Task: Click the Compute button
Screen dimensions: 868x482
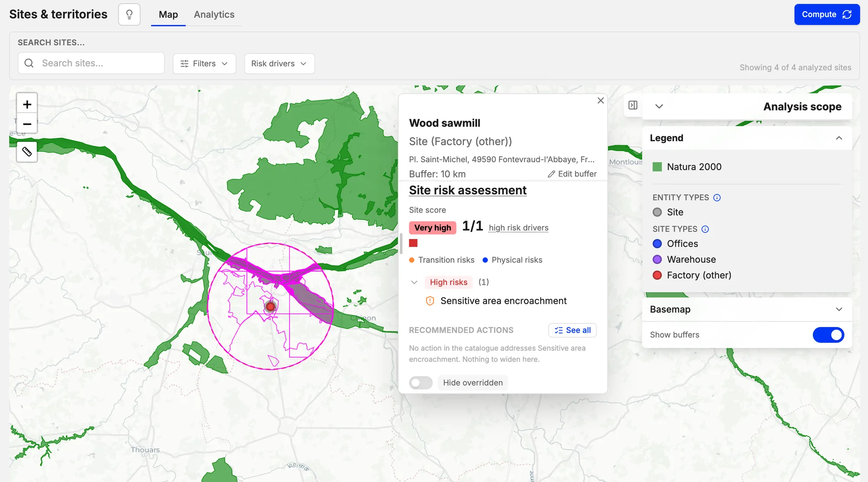Action: click(x=827, y=14)
